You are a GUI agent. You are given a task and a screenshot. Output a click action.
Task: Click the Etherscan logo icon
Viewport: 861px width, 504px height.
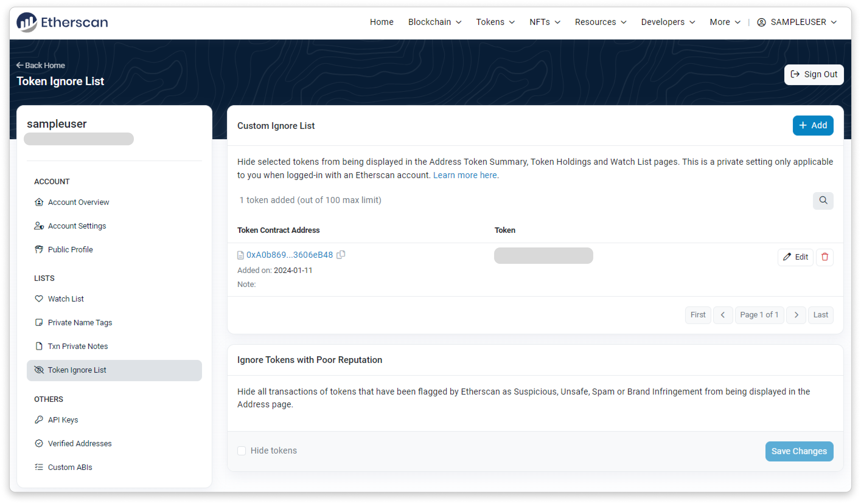tap(27, 22)
